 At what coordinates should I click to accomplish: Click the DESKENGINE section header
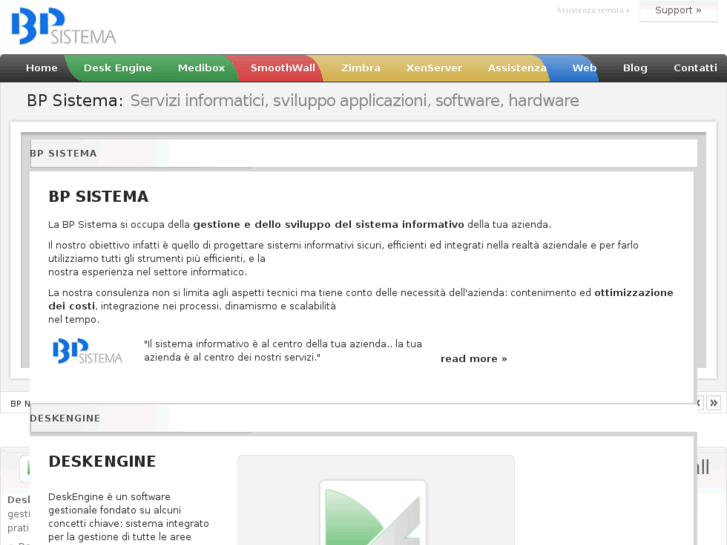[364, 418]
